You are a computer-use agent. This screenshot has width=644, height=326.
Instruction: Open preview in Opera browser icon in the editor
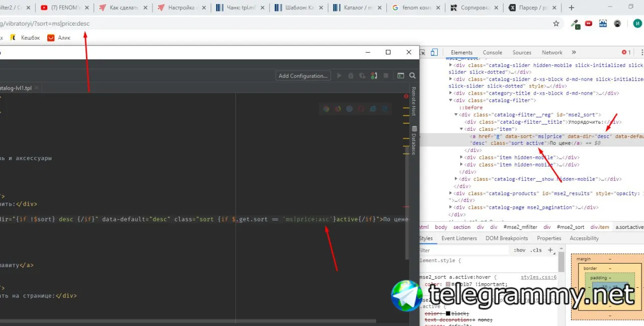(361, 108)
